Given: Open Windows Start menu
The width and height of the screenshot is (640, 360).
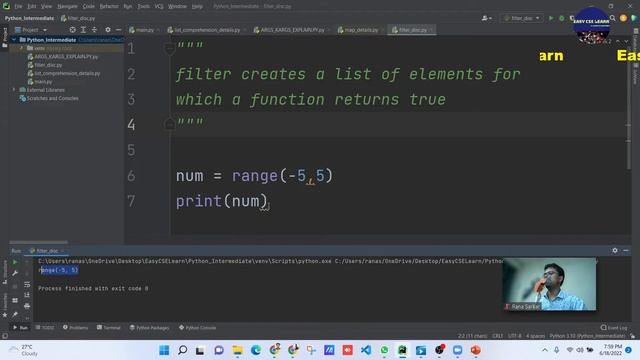Looking at the screenshot, I should (x=164, y=350).
